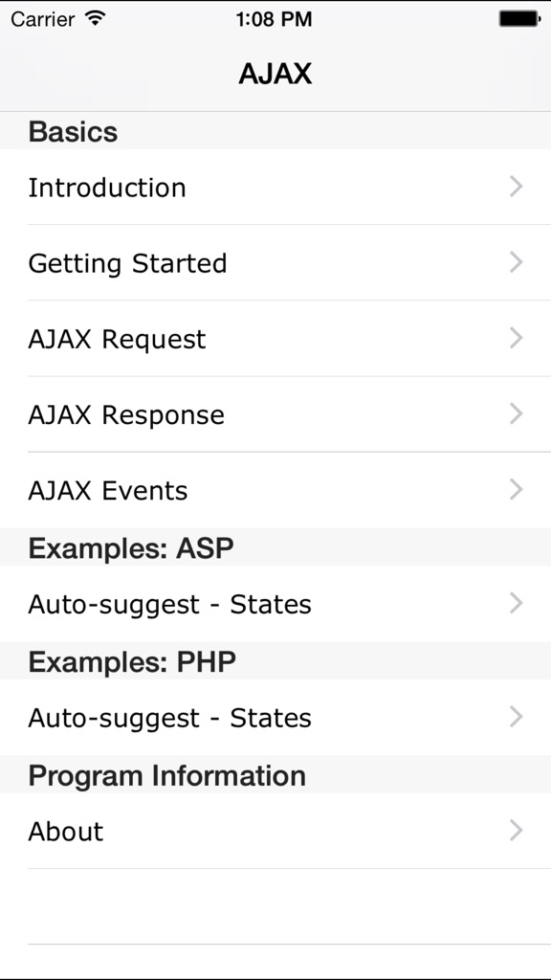Open the Introduction topic

(x=107, y=188)
